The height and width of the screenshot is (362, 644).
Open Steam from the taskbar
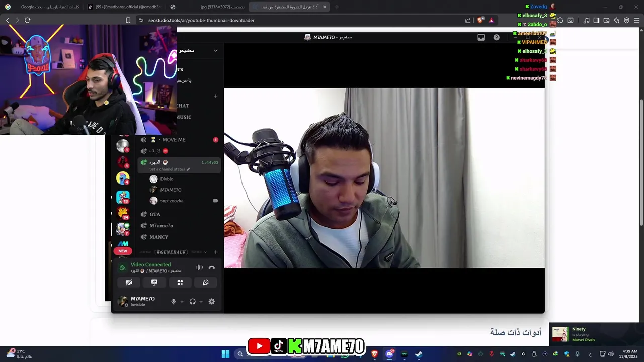point(419,354)
